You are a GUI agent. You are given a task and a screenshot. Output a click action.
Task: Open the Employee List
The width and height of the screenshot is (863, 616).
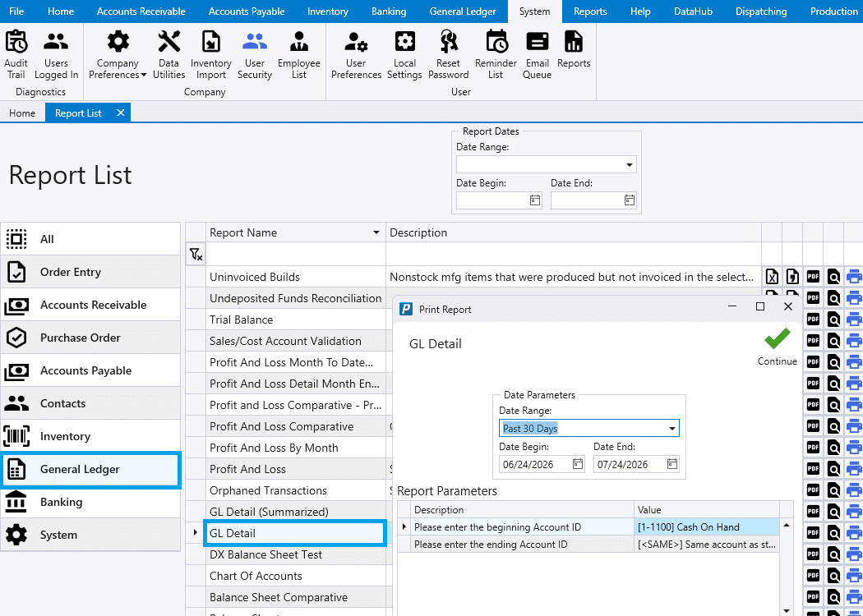299,54
